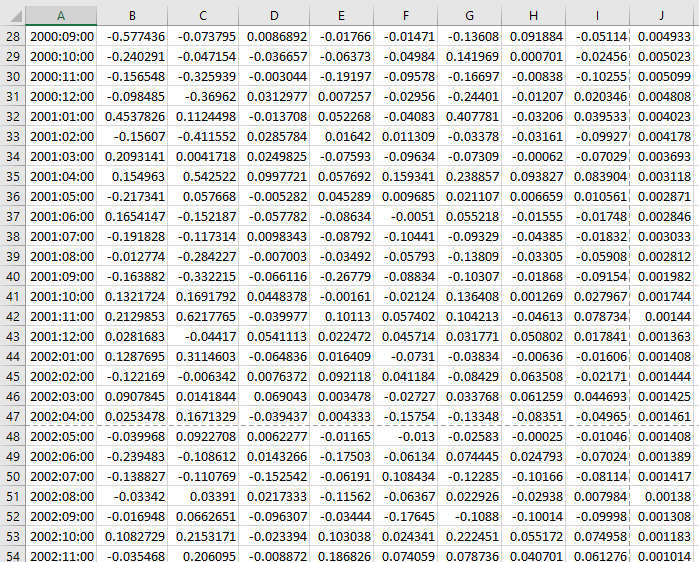Select cell containing -0.152542
This screenshot has height=562, width=699.
click(x=274, y=476)
